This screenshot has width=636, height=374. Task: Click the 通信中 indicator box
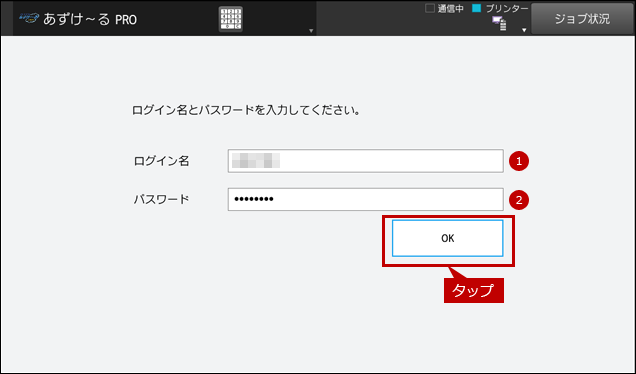(430, 8)
